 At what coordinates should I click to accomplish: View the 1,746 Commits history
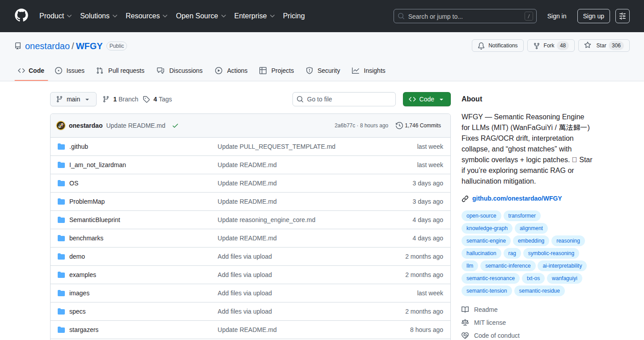pyautogui.click(x=419, y=126)
